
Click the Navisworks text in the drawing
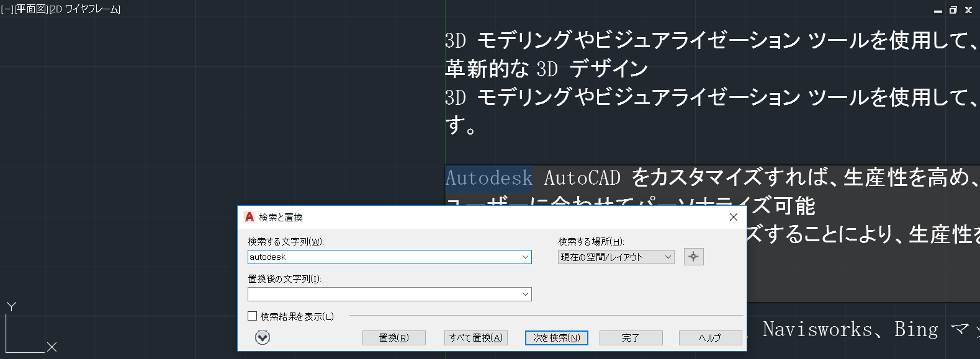point(817,329)
